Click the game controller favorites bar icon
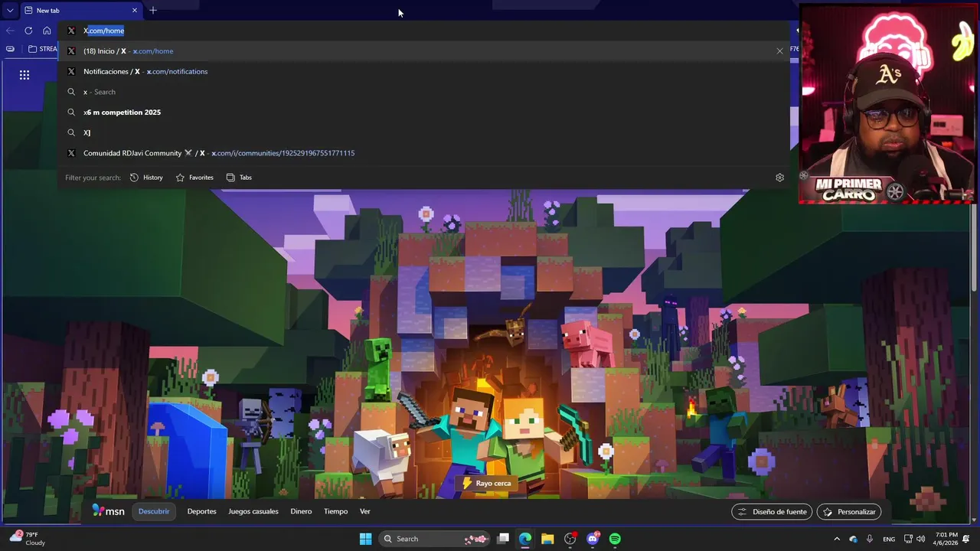 (10, 49)
